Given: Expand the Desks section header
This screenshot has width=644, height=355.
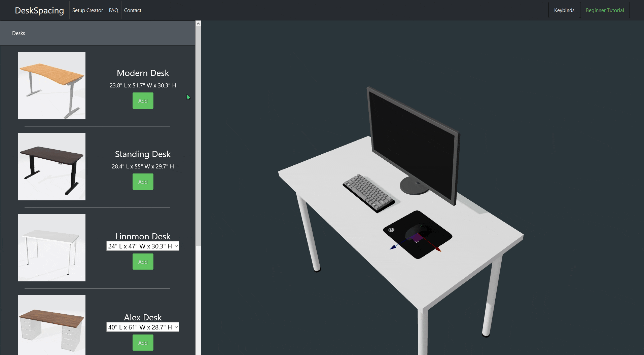Looking at the screenshot, I should (x=19, y=33).
